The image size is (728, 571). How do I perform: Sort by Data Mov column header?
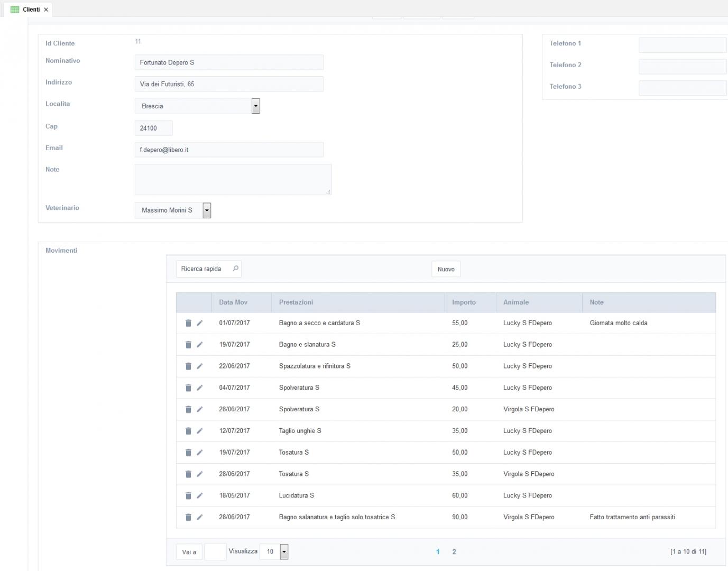242,302
